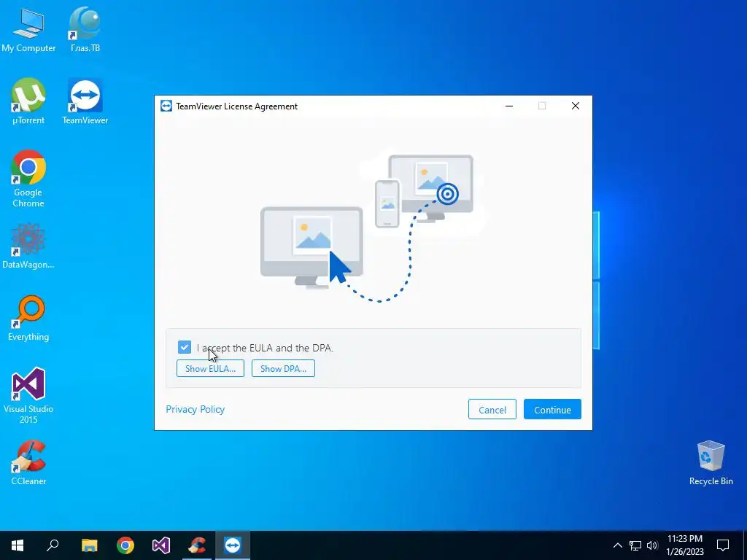Uncheck the accept EULA and DPA checkbox
This screenshot has width=747, height=560.
click(x=185, y=347)
